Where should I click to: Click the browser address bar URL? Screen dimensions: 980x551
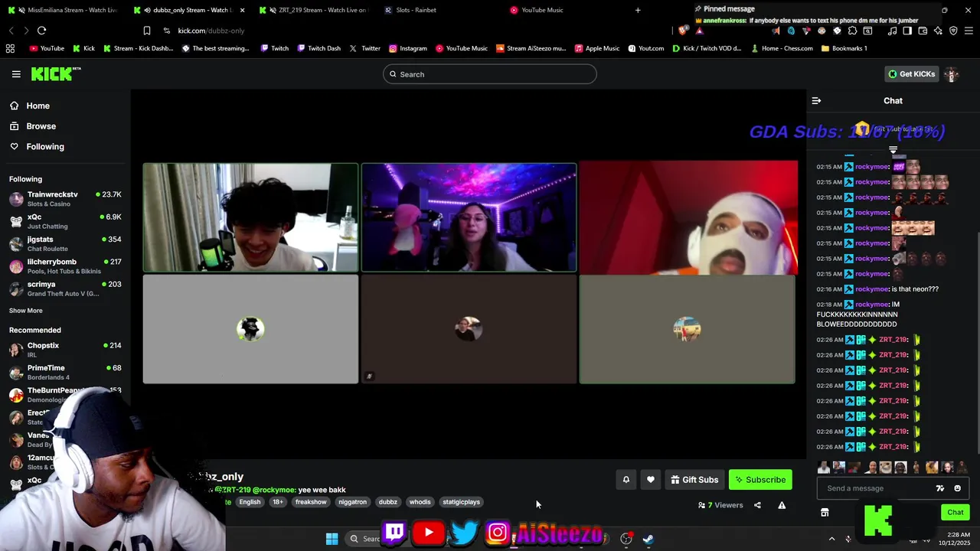pyautogui.click(x=211, y=31)
